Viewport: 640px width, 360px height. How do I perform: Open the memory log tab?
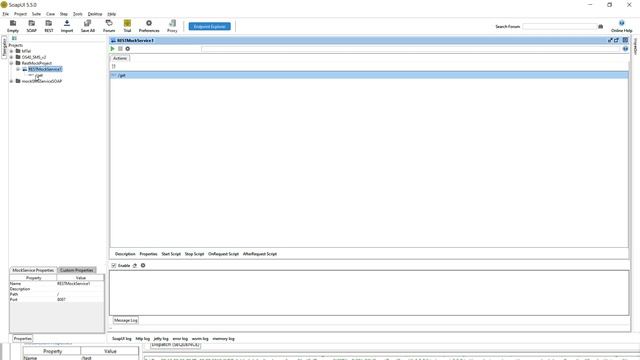pos(224,339)
